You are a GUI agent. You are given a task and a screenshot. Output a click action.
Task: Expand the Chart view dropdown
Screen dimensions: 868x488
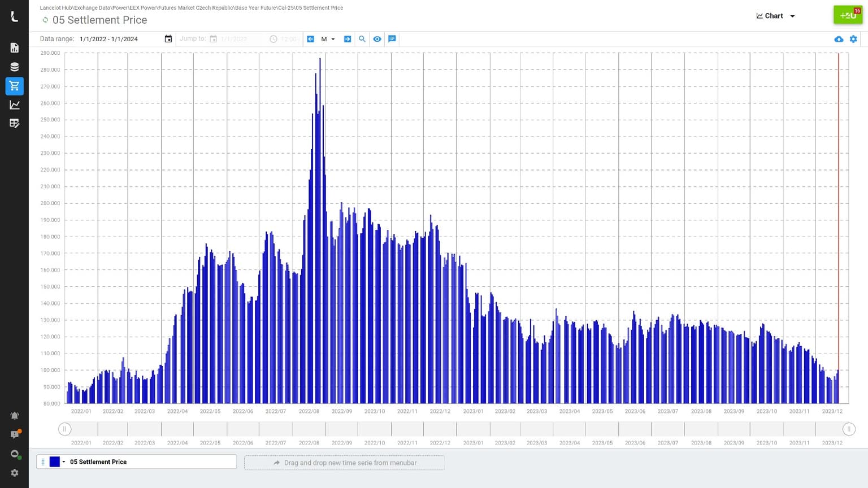[x=775, y=16]
